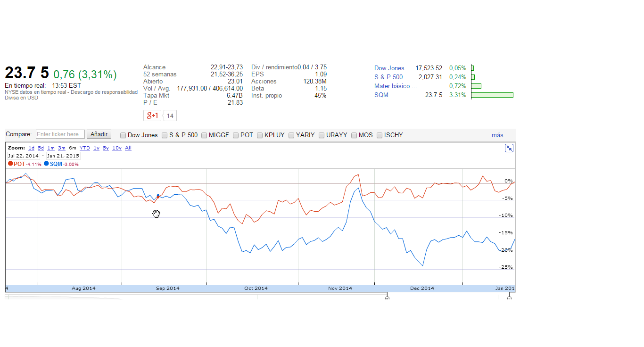Click the EPS value 1.09
Viewport: 644px width, 347px height.
click(321, 74)
